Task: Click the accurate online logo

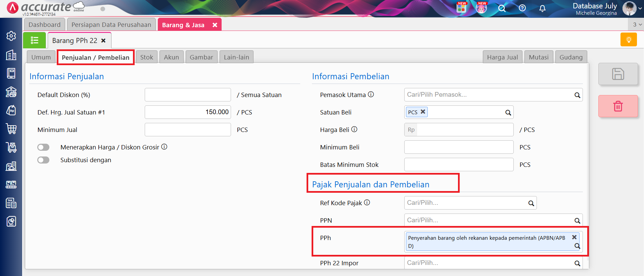Action: [x=46, y=8]
